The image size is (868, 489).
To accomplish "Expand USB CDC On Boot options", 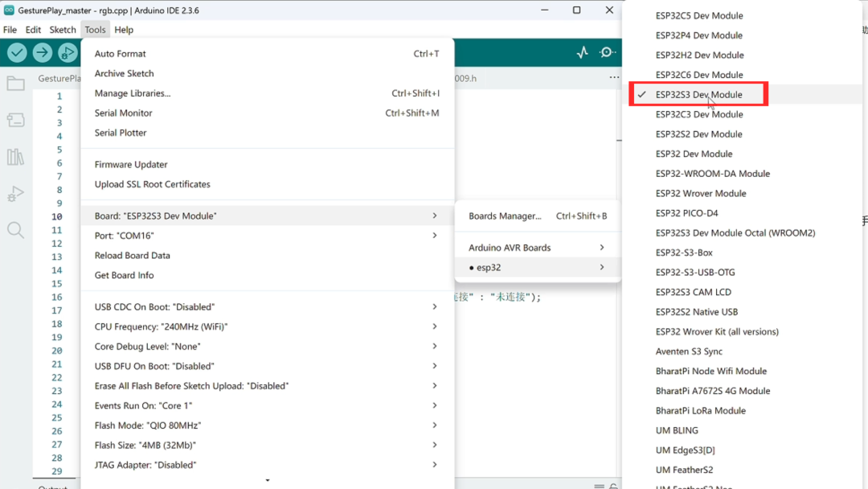I will [268, 306].
